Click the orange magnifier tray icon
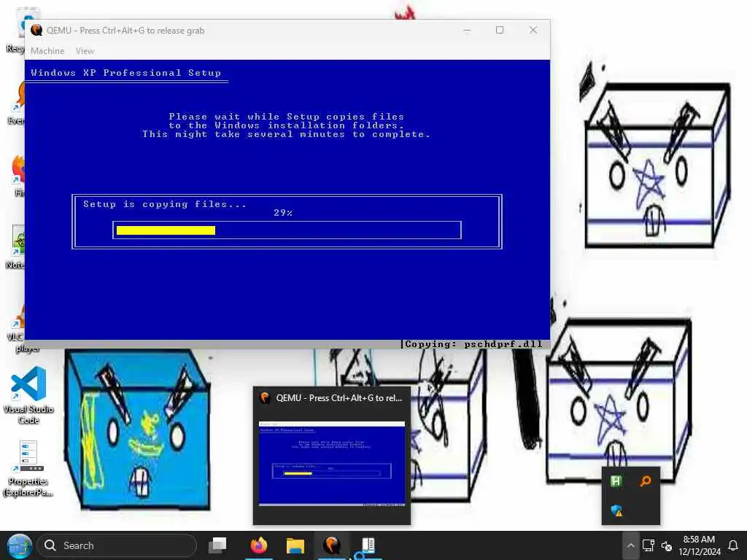Image resolution: width=747 pixels, height=560 pixels. tap(646, 481)
